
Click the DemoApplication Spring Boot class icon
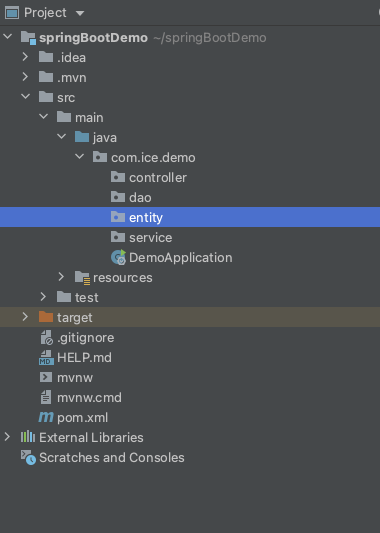(x=118, y=257)
